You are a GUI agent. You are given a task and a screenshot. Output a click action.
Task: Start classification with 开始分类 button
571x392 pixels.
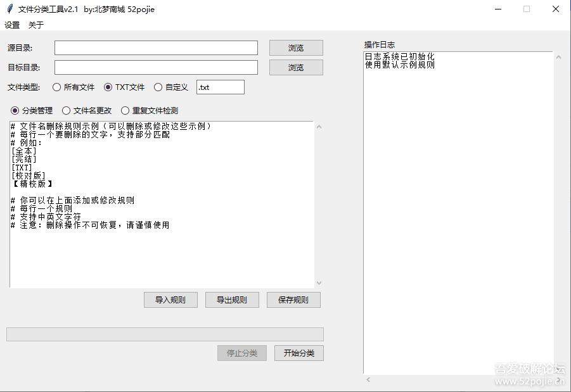coord(298,353)
